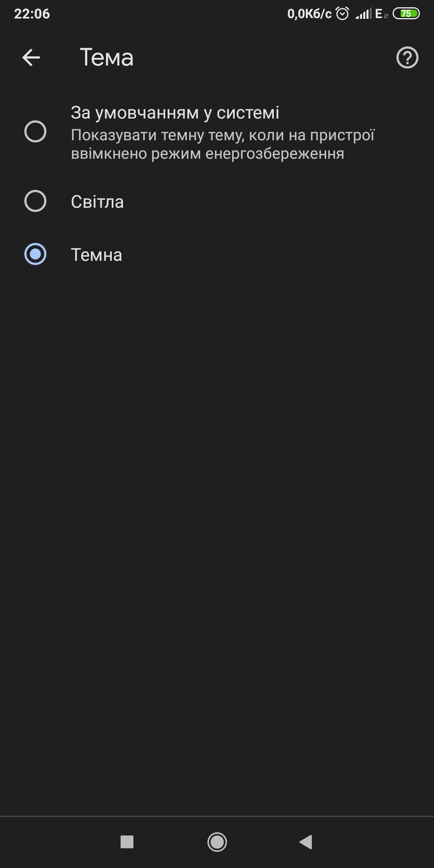Choose the Світла theme label
The width and height of the screenshot is (434, 868).
pos(97,202)
